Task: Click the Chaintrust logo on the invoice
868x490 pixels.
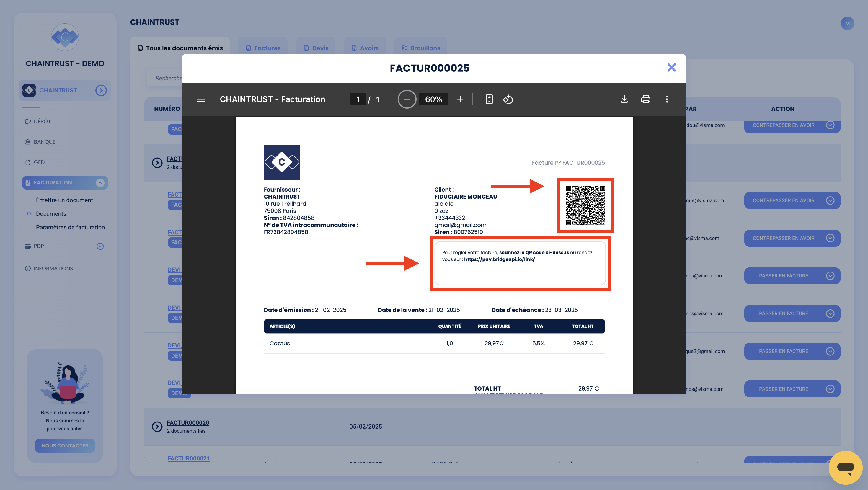Action: [282, 162]
